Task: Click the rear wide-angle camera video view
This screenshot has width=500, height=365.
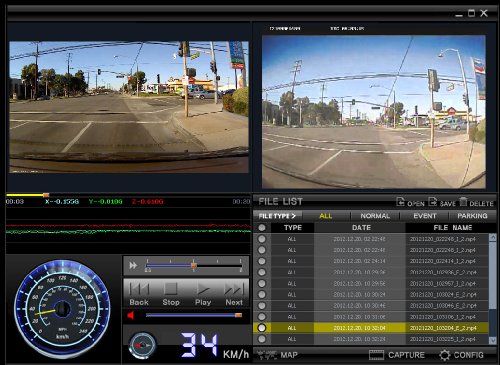Action: [374, 112]
